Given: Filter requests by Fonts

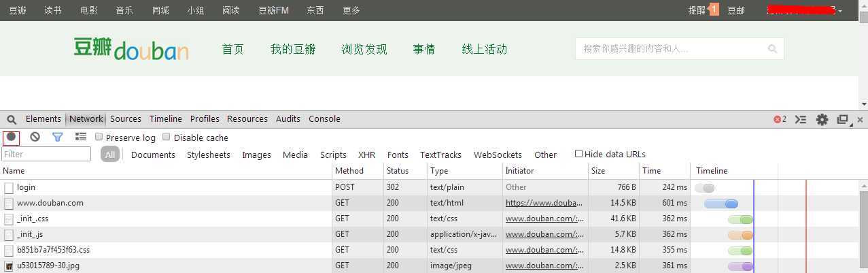Looking at the screenshot, I should 398,155.
